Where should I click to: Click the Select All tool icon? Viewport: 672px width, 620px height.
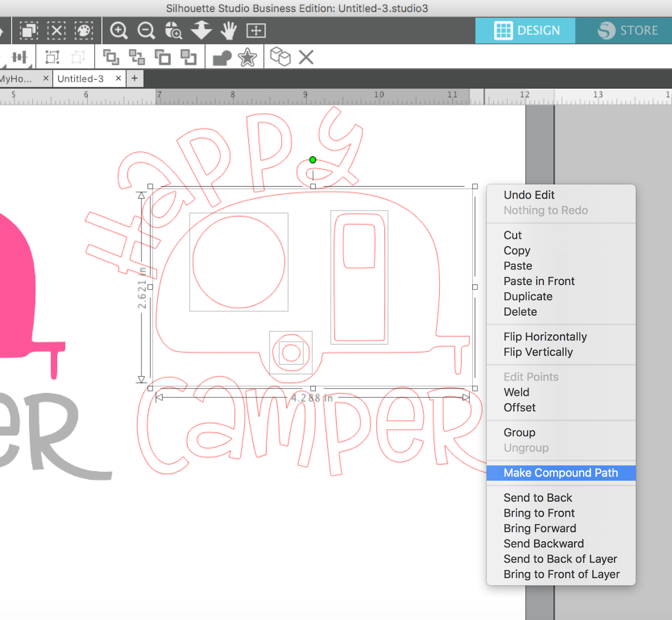click(29, 31)
